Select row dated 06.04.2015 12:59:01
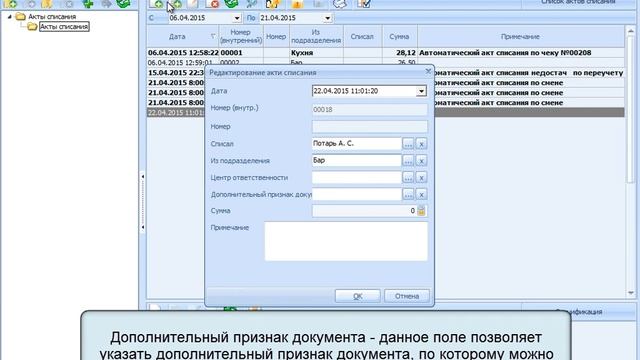Viewport: 640px width, 360px height. coord(386,62)
